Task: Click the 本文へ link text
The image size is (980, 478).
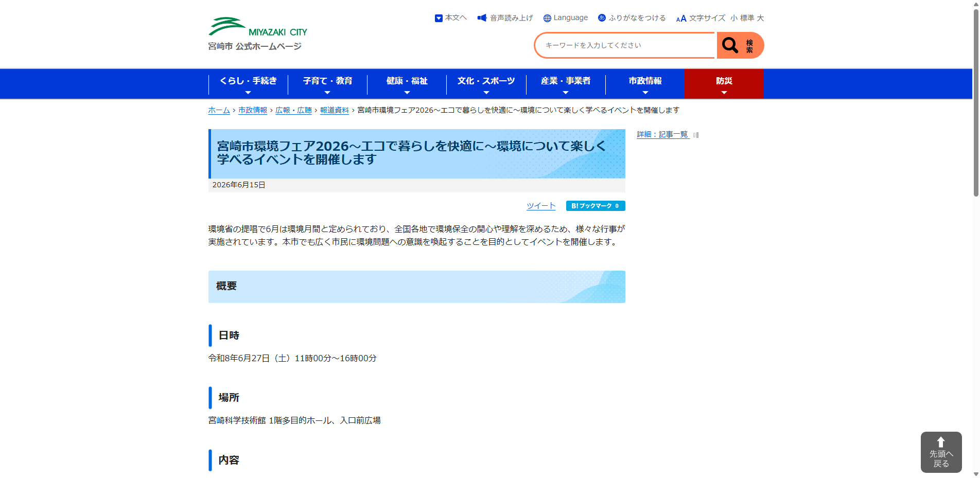Action: pyautogui.click(x=456, y=18)
